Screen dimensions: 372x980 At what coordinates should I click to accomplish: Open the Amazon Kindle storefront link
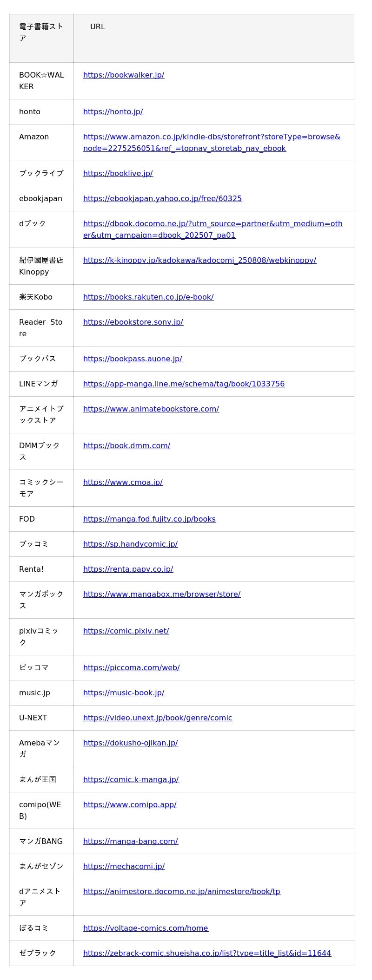pyautogui.click(x=212, y=137)
